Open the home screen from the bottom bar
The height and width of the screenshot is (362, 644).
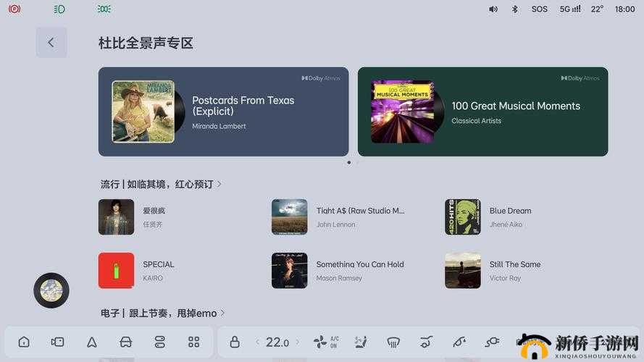point(24,342)
